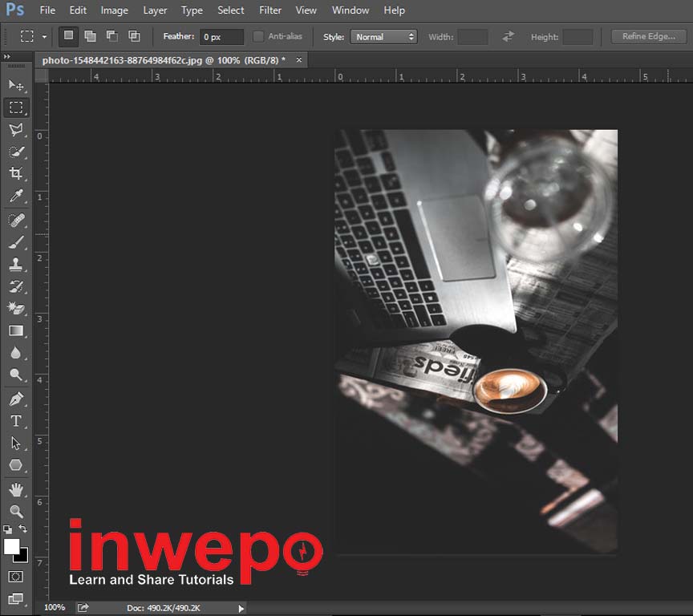Enable Add to selection mode
The width and height of the screenshot is (693, 616).
pyautogui.click(x=91, y=37)
